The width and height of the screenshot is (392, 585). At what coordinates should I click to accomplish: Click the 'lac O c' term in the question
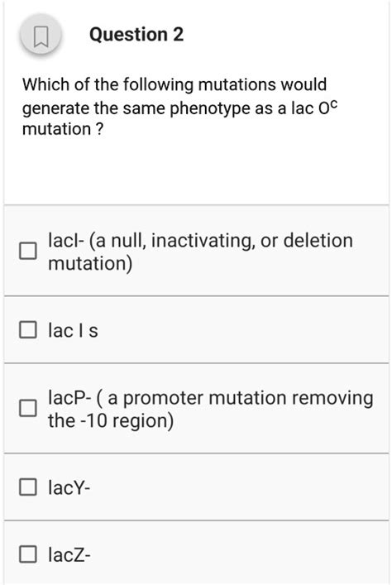point(314,108)
